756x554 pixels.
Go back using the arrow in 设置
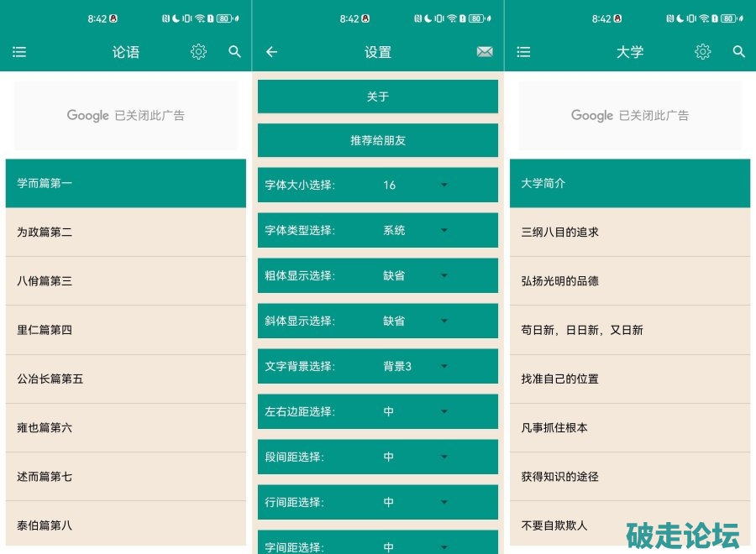(x=271, y=52)
